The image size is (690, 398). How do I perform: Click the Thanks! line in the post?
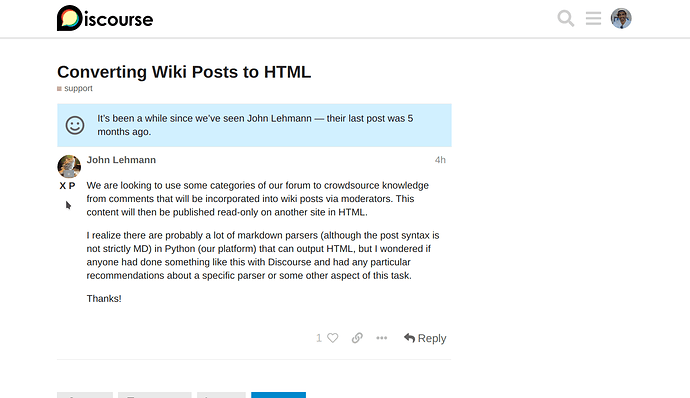pyautogui.click(x=104, y=298)
